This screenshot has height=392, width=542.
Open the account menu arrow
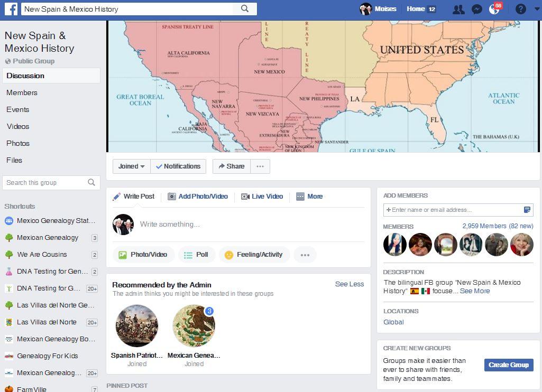click(537, 10)
